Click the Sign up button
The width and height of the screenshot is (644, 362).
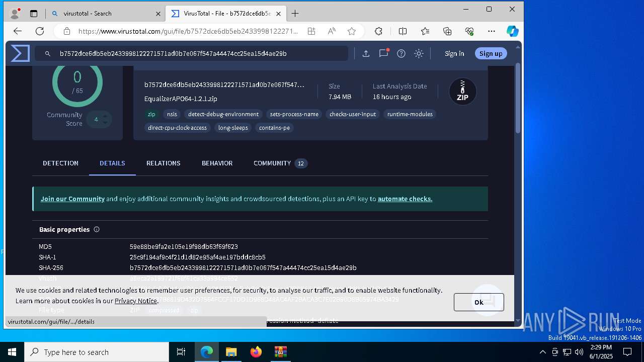coord(491,53)
